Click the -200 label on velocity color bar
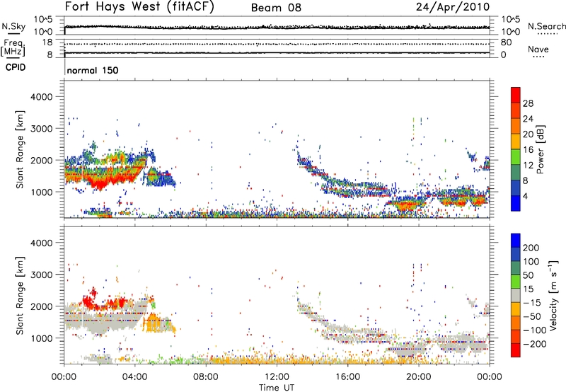The height and width of the screenshot is (392, 566). [536, 344]
